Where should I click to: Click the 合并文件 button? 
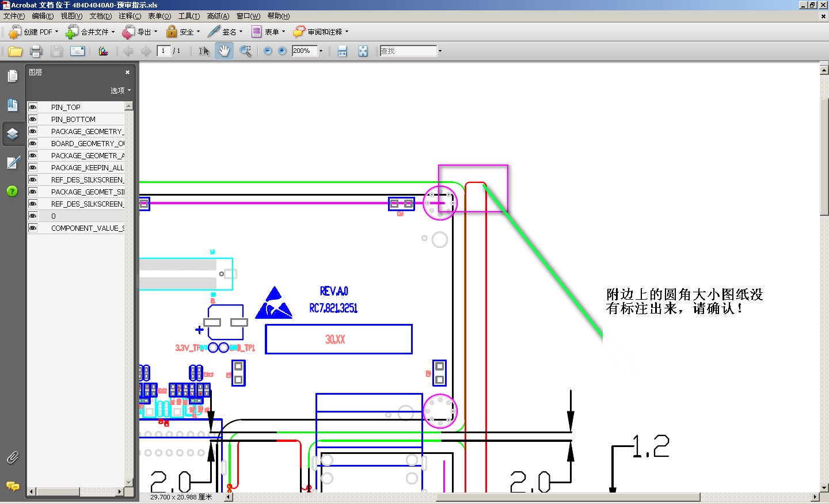tap(90, 32)
